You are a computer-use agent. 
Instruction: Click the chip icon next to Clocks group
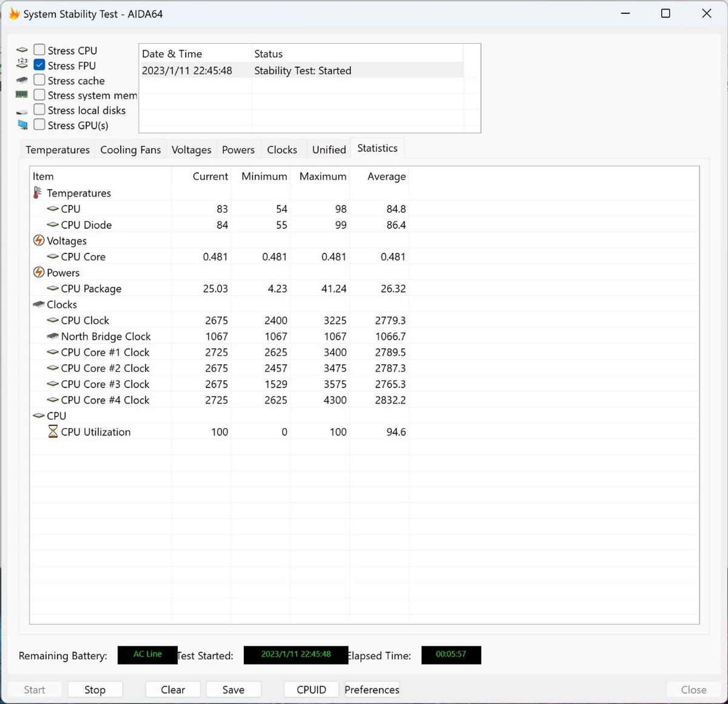[x=38, y=304]
